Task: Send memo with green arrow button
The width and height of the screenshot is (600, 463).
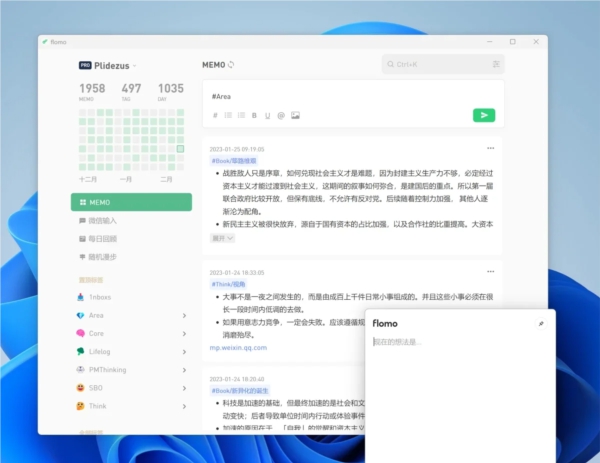Action: pyautogui.click(x=484, y=115)
